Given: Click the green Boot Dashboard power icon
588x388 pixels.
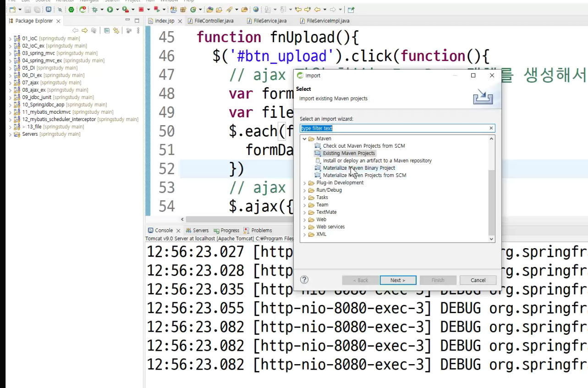Looking at the screenshot, I should 71,9.
